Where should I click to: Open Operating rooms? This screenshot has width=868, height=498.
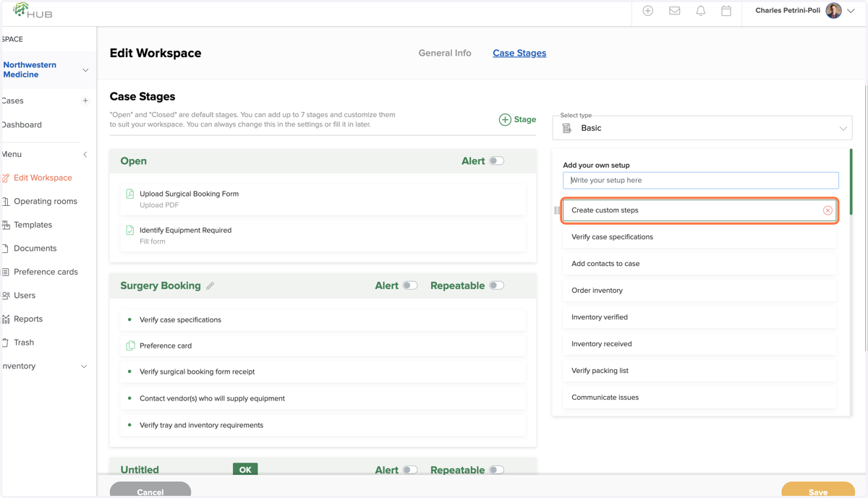46,201
